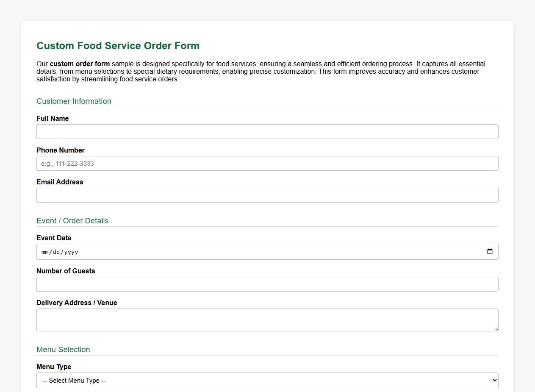The image size is (535, 392).
Task: Open the '-- Select Menu Type --' combo box
Action: (267, 380)
